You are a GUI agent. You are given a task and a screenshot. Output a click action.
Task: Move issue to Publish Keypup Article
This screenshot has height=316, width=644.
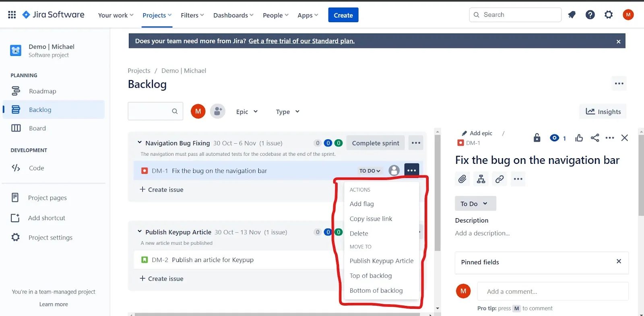(382, 261)
